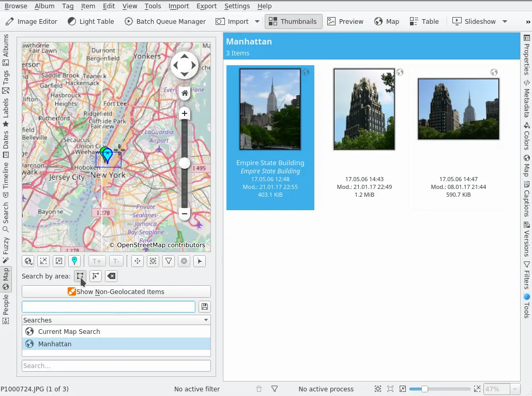Select the Empire State Building thumbnail
532x396 pixels.
(270, 110)
